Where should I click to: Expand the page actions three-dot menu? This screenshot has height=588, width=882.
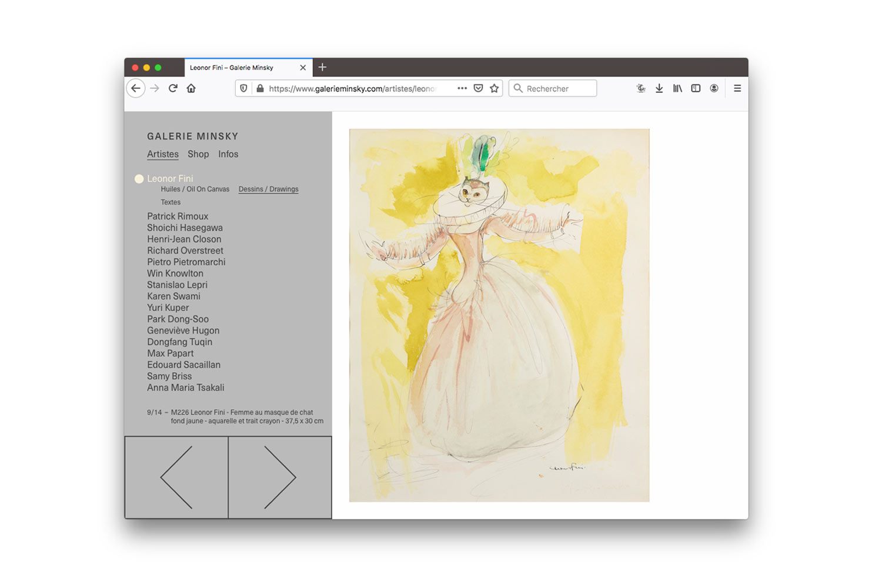[462, 88]
